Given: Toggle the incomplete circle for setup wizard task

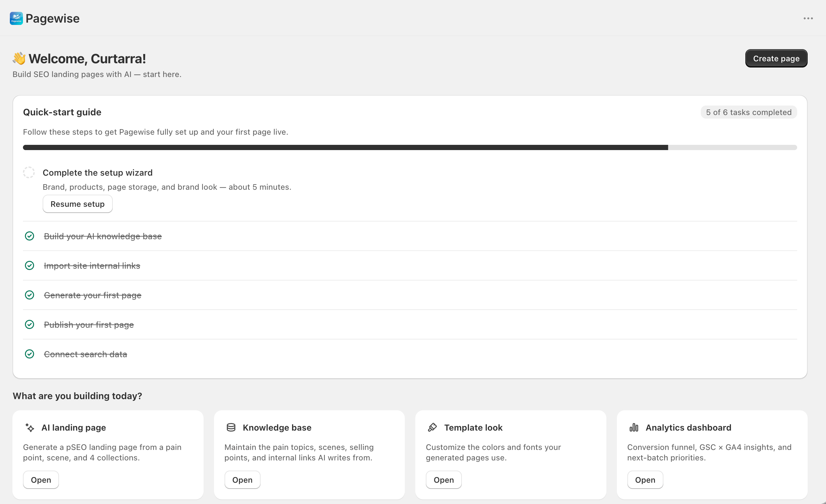Looking at the screenshot, I should [x=29, y=172].
